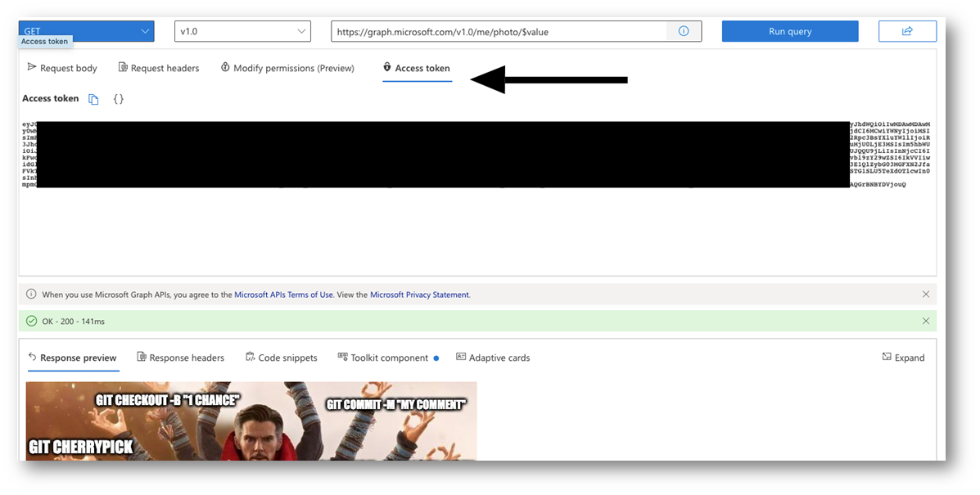Click the 'OK - 200 - 141ms' status text

coord(73,322)
